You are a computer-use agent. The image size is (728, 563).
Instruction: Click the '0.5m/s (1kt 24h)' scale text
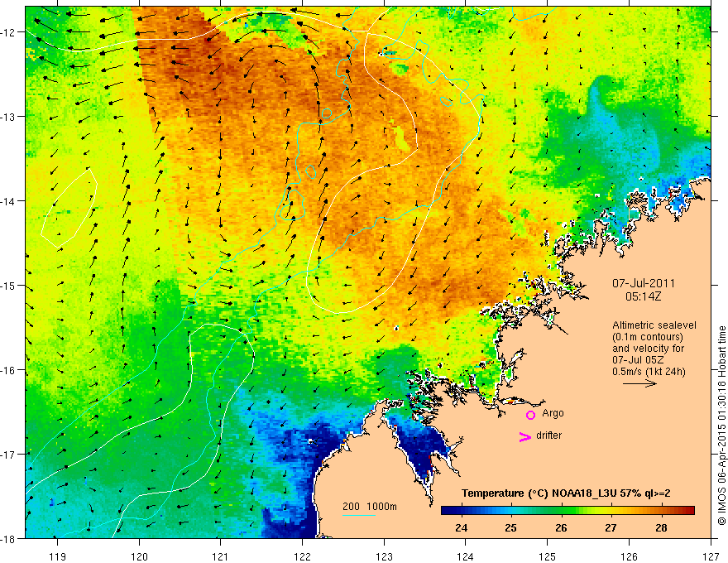(649, 372)
